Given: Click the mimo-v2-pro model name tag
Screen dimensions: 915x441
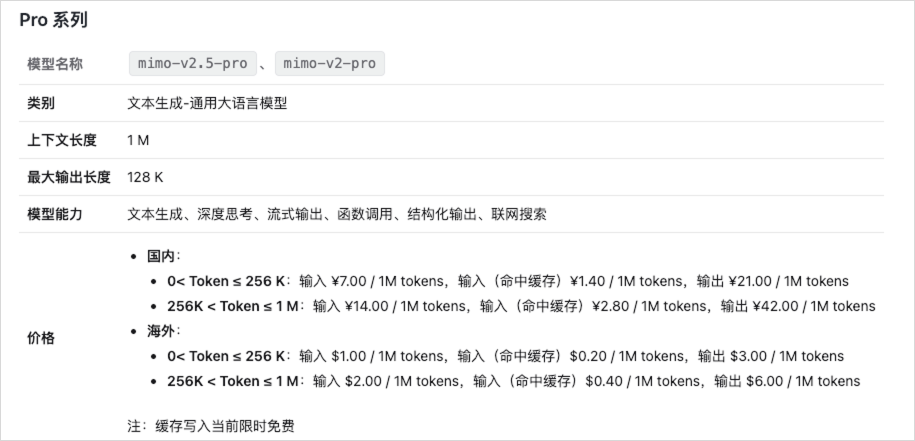Looking at the screenshot, I should pos(329,64).
